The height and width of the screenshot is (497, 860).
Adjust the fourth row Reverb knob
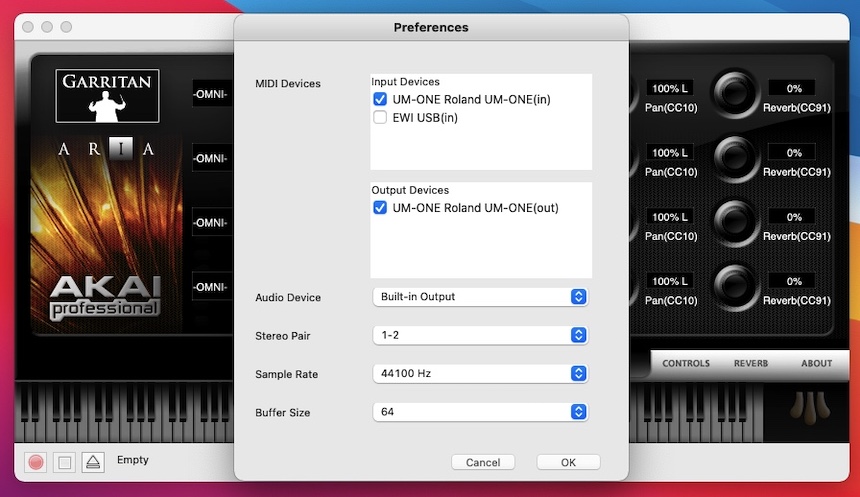point(734,286)
